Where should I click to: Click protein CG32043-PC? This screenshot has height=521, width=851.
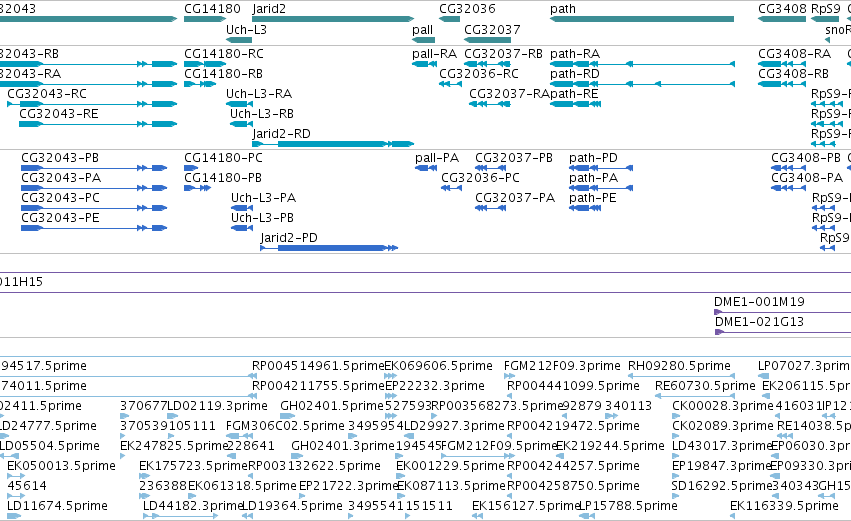pos(94,208)
